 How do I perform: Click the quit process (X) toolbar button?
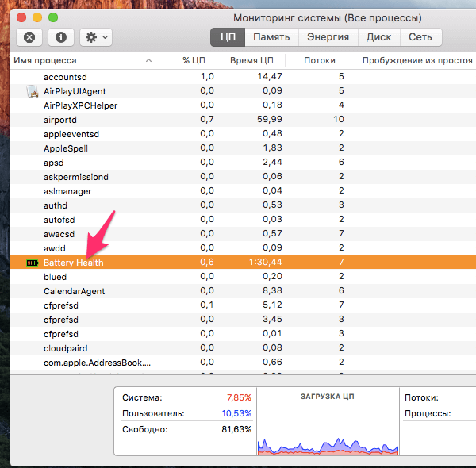(x=29, y=37)
